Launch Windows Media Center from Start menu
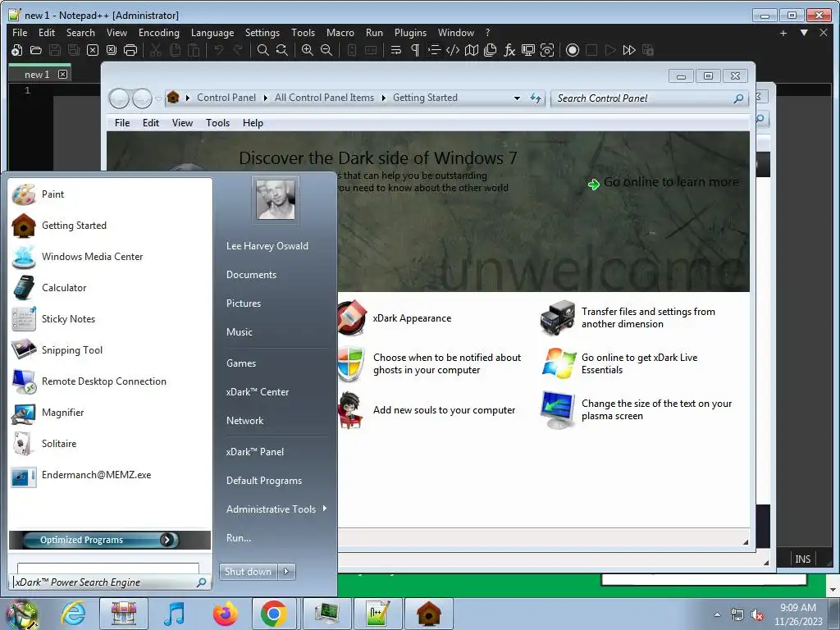Screen dimensions: 840x630 pyautogui.click(x=110, y=257)
